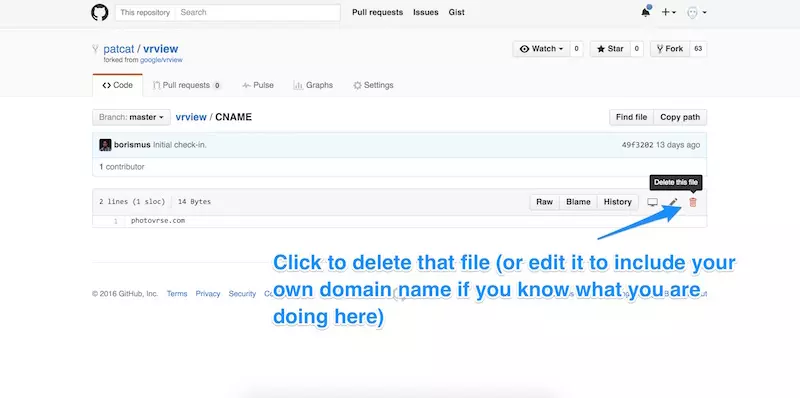Open the plus create-new dropdown

pos(668,12)
